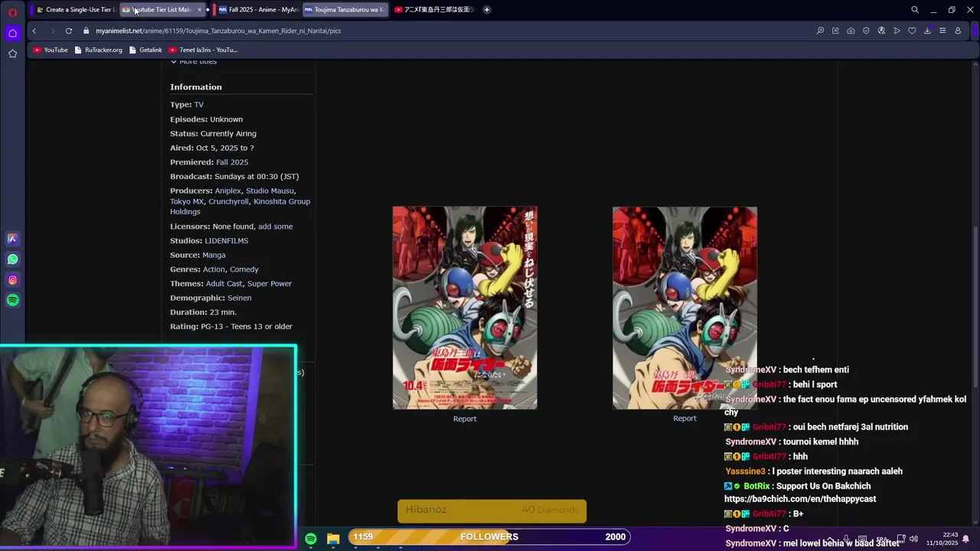980x551 pixels.
Task: Click the followers goal progress bar
Action: click(x=489, y=536)
